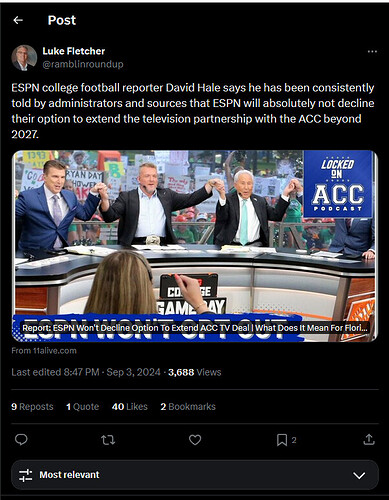Image resolution: width=389 pixels, height=500 pixels.
Task: Follow the From 11alive.com source link
Action: click(x=44, y=351)
